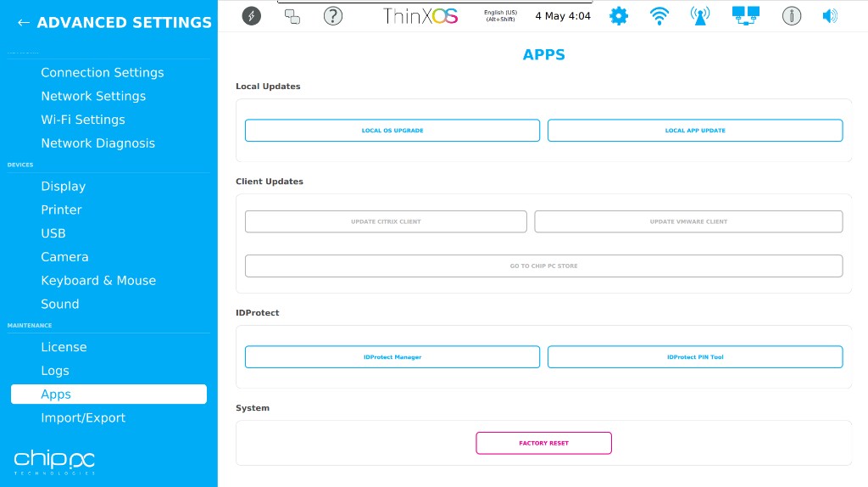Select Display under Devices
868x487 pixels.
tap(63, 186)
